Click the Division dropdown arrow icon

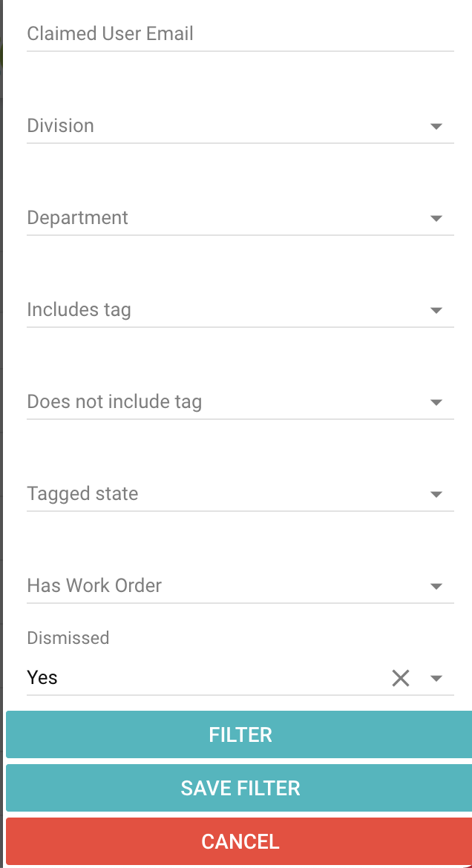tap(436, 127)
